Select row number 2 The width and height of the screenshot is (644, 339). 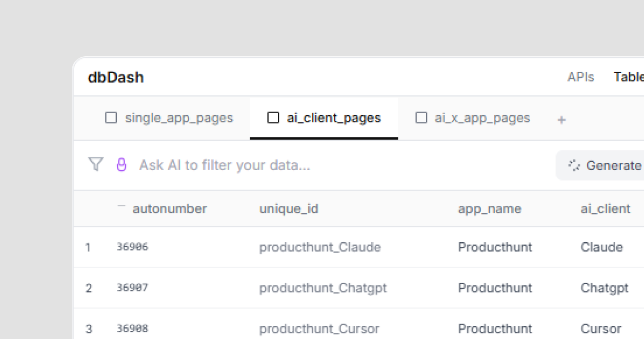click(x=89, y=288)
